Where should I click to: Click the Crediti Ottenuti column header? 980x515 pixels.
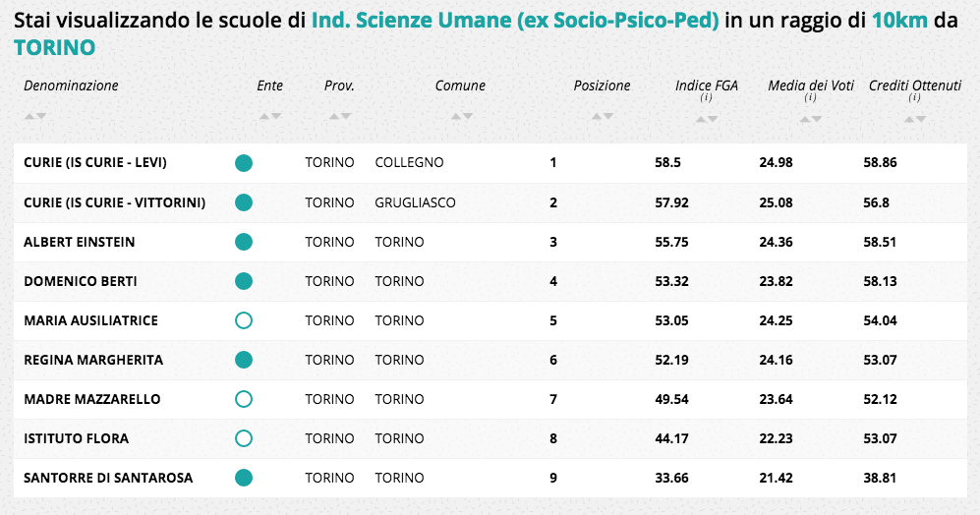(x=915, y=86)
